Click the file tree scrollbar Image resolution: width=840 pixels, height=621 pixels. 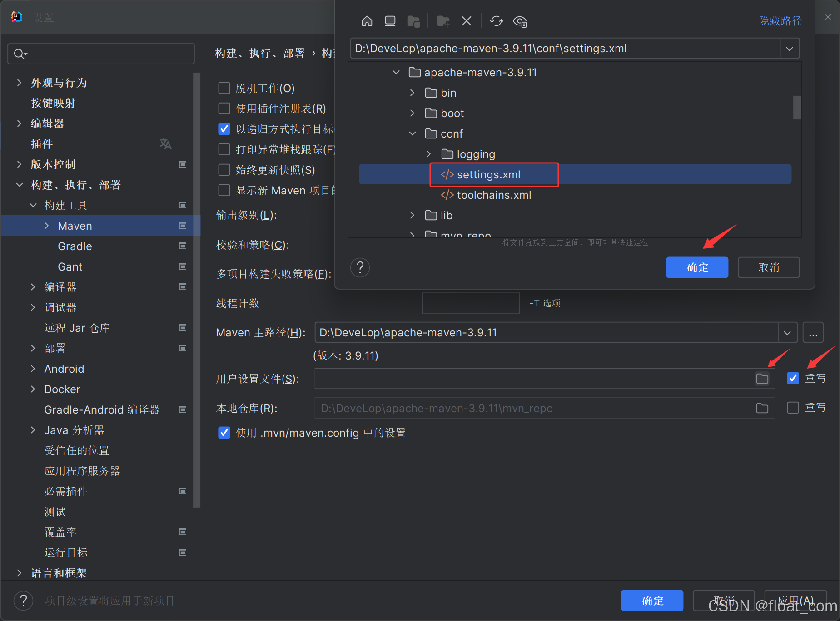pyautogui.click(x=797, y=108)
